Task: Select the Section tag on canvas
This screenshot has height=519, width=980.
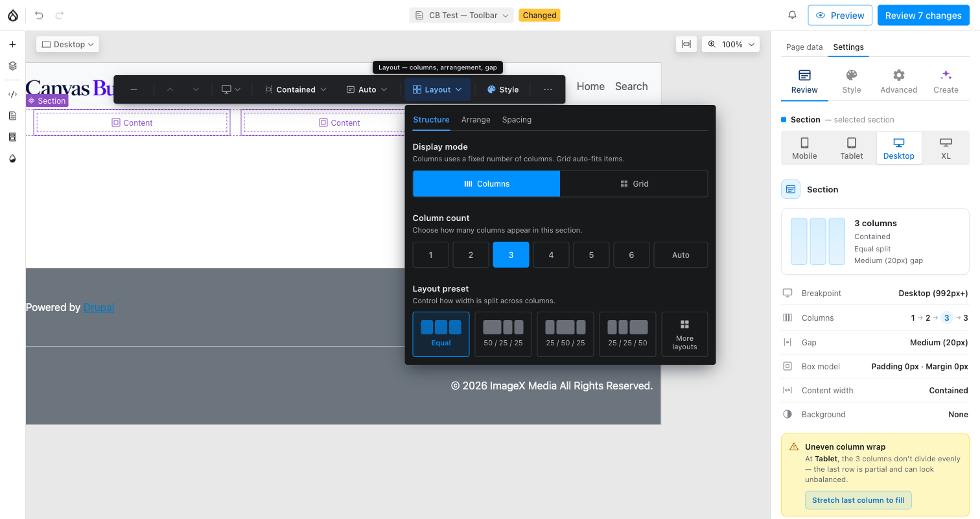Action: click(47, 100)
